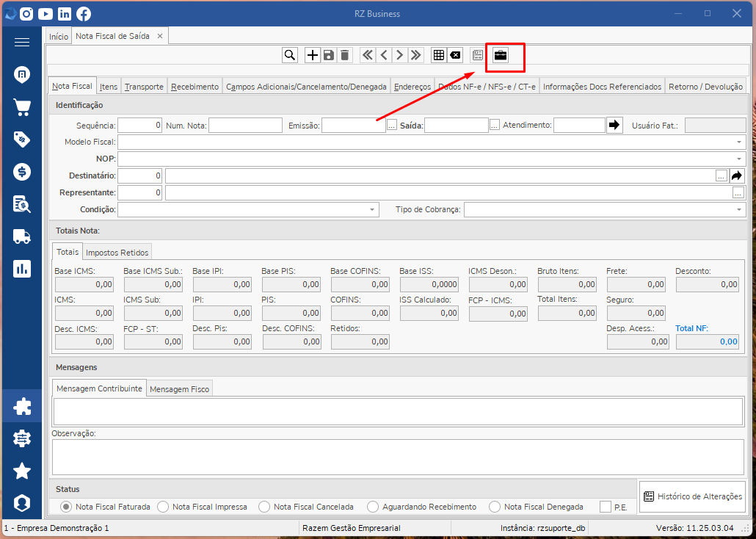Open the dollar sign financial module
Screen dimensions: 756x539
point(22,171)
